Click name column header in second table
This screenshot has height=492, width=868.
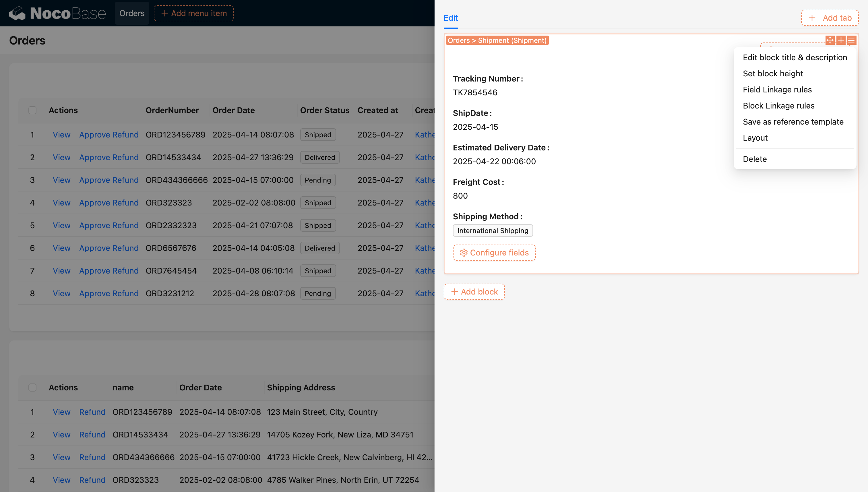point(123,388)
